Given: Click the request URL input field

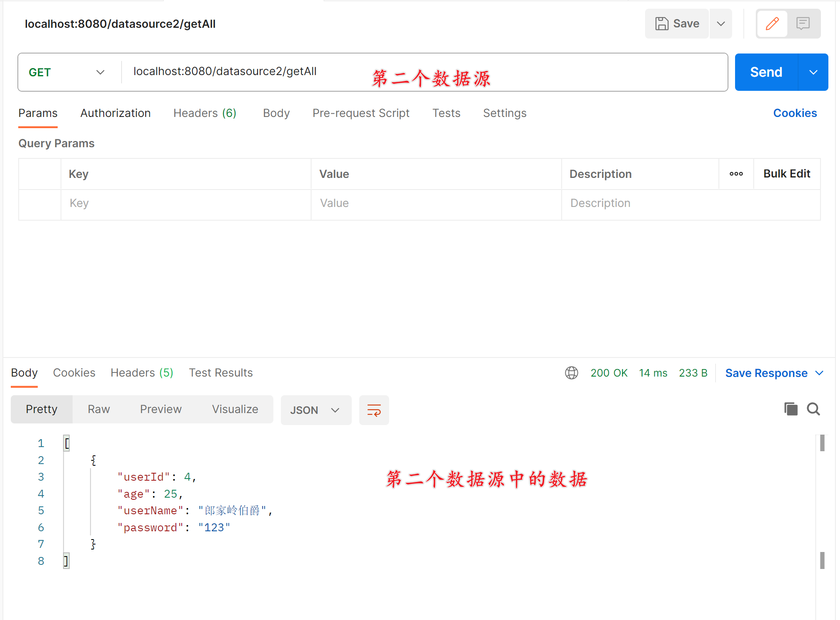Looking at the screenshot, I should pyautogui.click(x=424, y=72).
